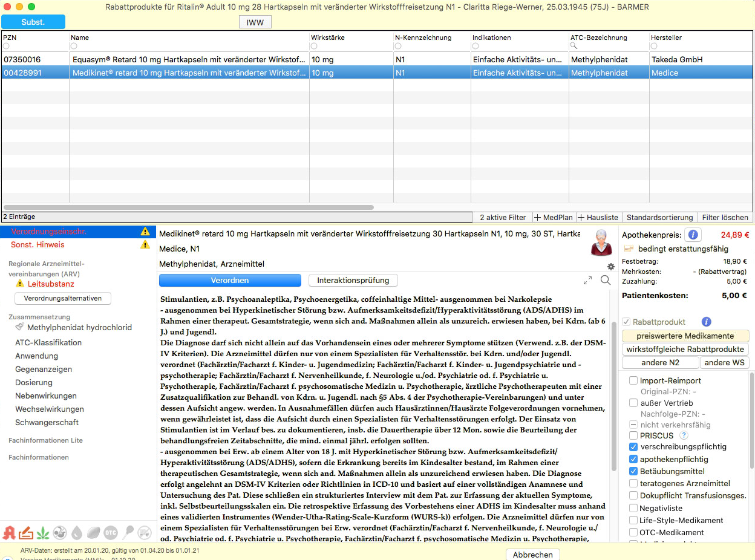Click the info icon next to Rabattprodukt

coord(706,322)
